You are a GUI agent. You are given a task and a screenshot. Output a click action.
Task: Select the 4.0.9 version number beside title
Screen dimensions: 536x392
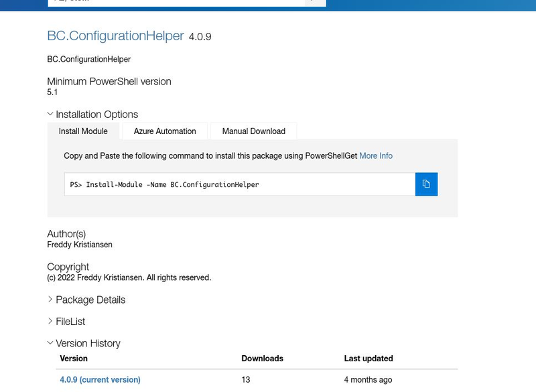click(x=200, y=37)
